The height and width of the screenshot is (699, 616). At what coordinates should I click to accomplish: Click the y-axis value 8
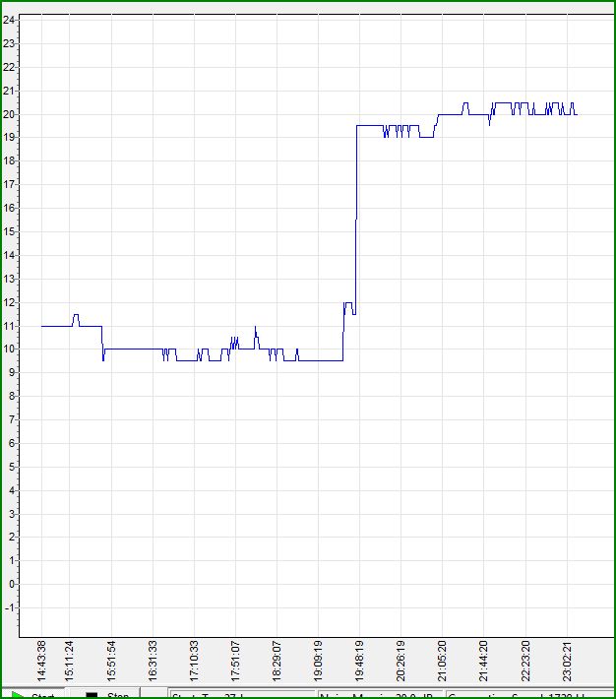click(12, 397)
